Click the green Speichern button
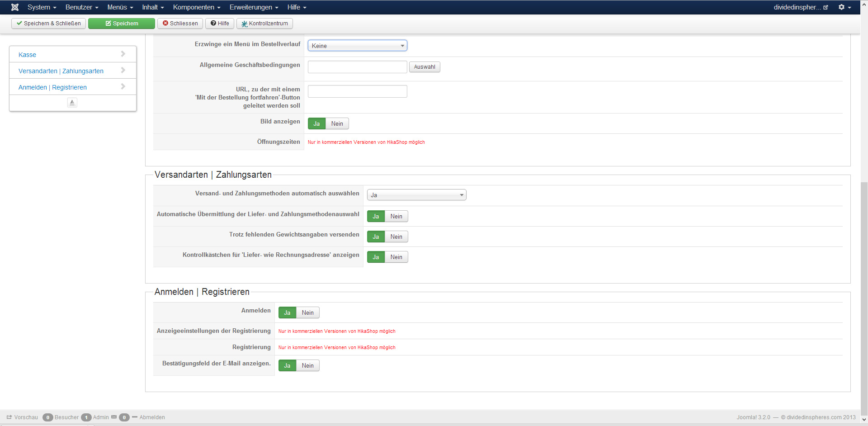Image resolution: width=868 pixels, height=426 pixels. tap(122, 24)
